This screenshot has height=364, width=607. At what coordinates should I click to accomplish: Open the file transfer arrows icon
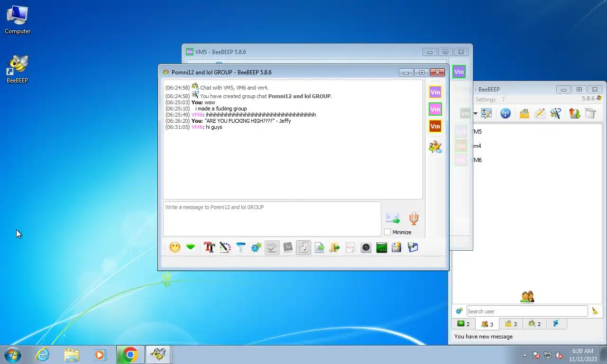click(x=575, y=113)
